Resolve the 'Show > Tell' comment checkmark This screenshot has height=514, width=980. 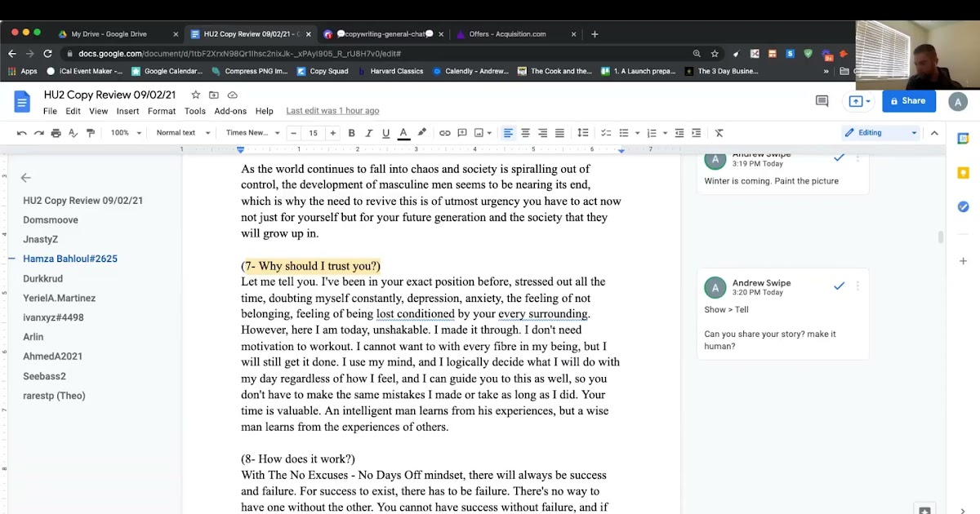point(839,286)
